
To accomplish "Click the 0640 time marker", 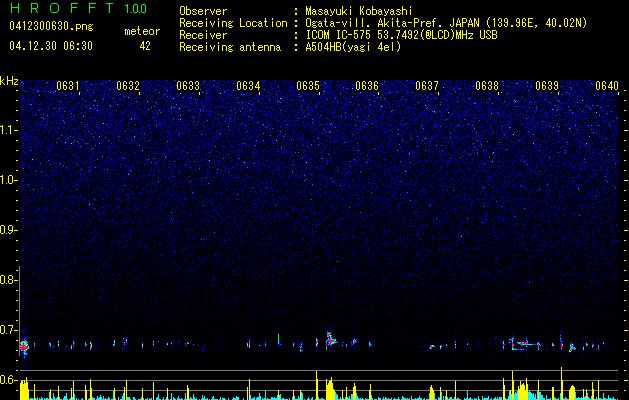I will 607,86.
